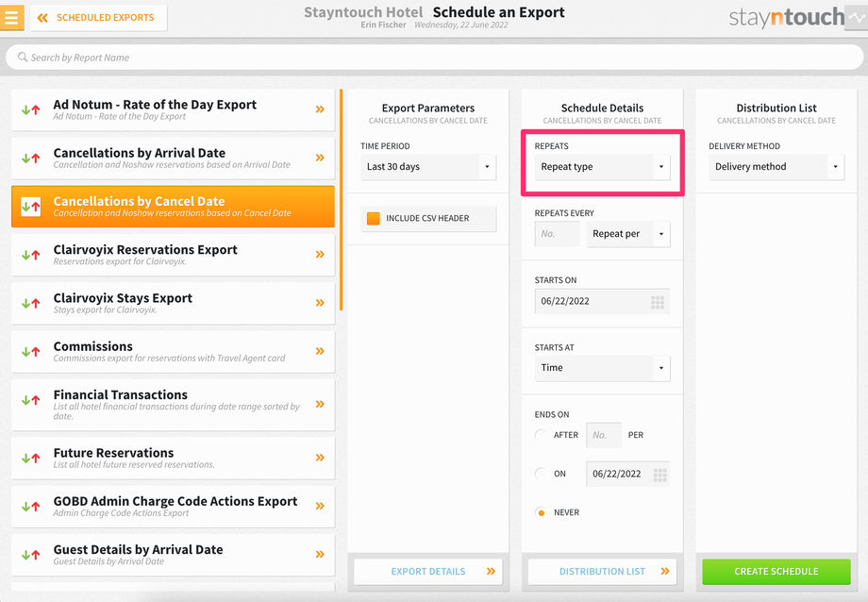Click the Starts On date field

(x=602, y=301)
